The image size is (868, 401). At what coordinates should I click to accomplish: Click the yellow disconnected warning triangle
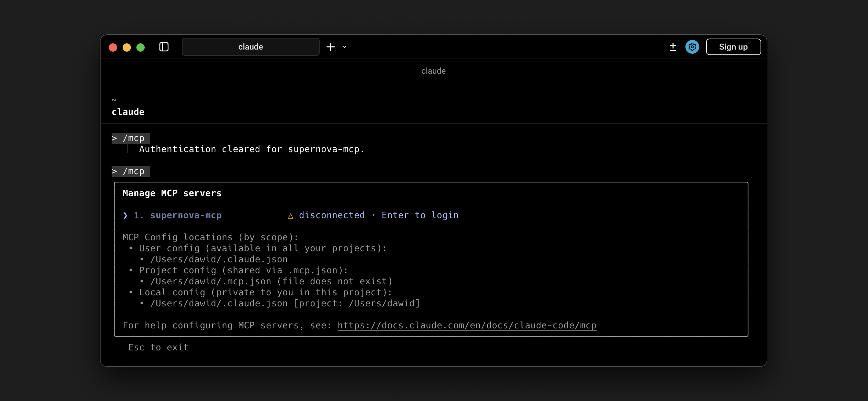[290, 216]
